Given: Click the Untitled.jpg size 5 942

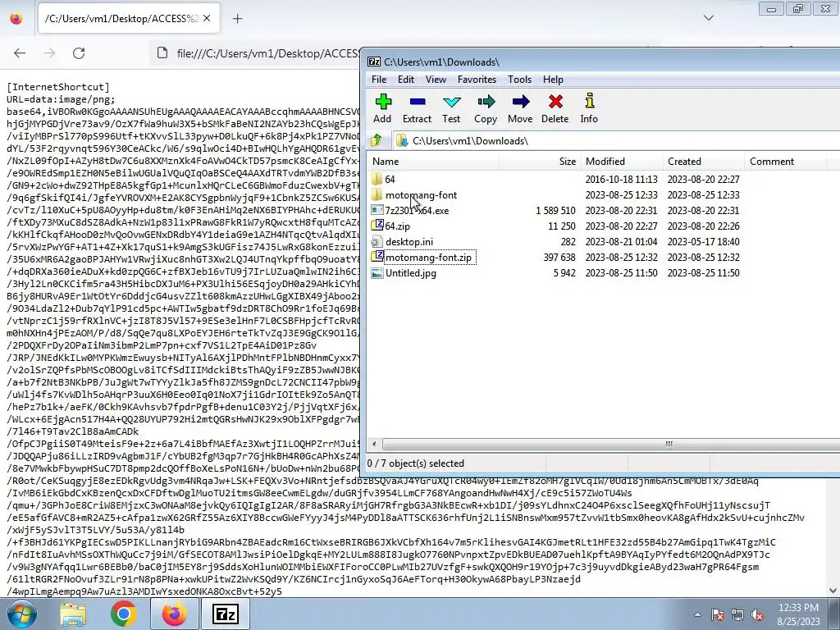Looking at the screenshot, I should pos(564,273).
